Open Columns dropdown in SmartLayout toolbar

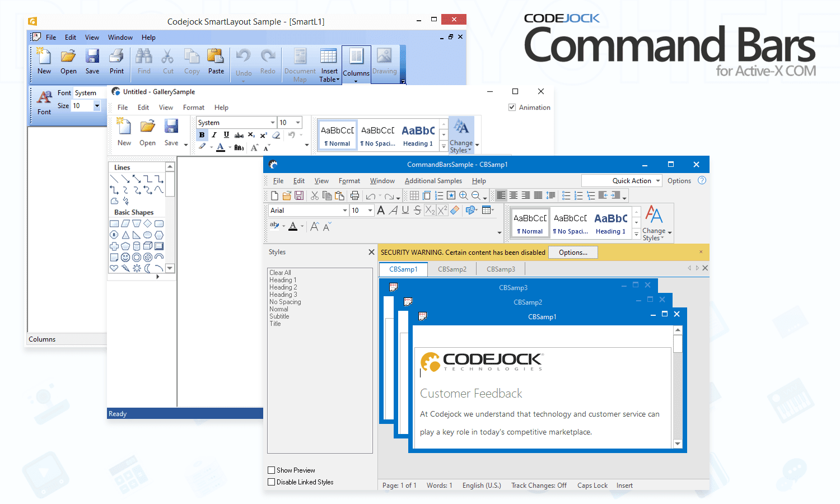(356, 81)
